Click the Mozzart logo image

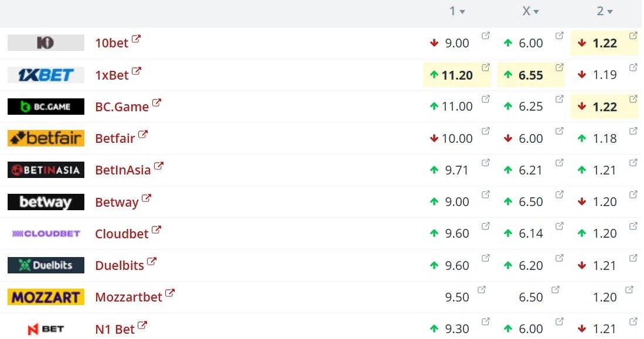pyautogui.click(x=46, y=297)
